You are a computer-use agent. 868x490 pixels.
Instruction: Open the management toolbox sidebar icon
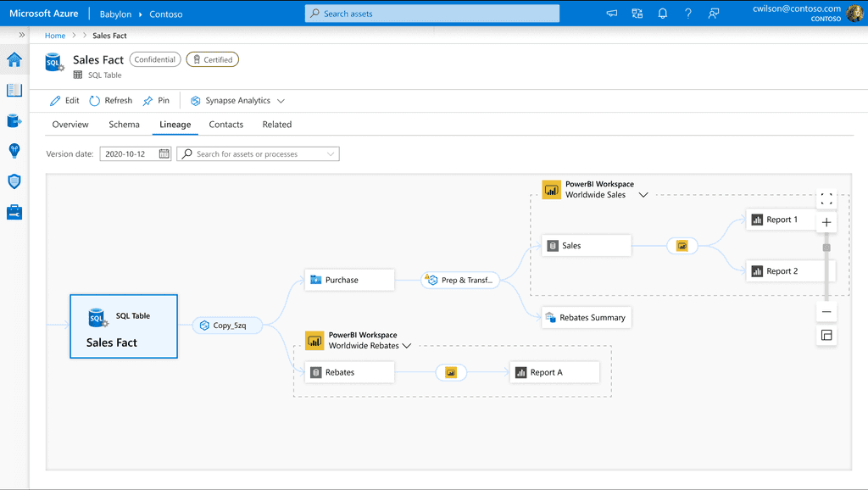tap(14, 212)
